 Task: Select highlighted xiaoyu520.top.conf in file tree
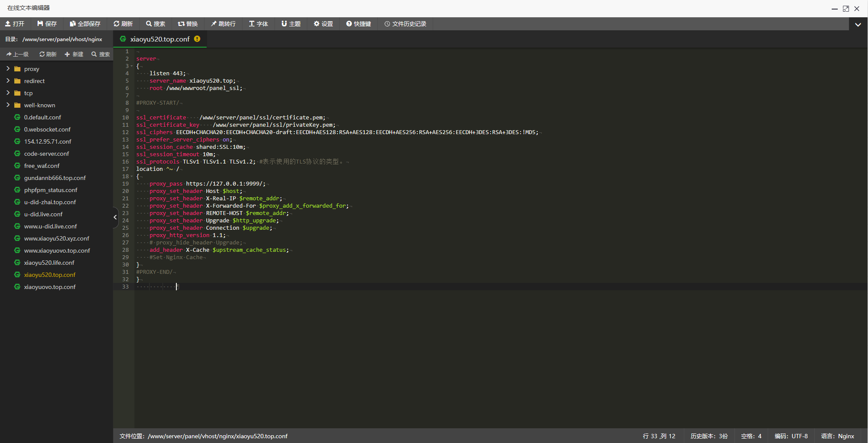(x=50, y=275)
